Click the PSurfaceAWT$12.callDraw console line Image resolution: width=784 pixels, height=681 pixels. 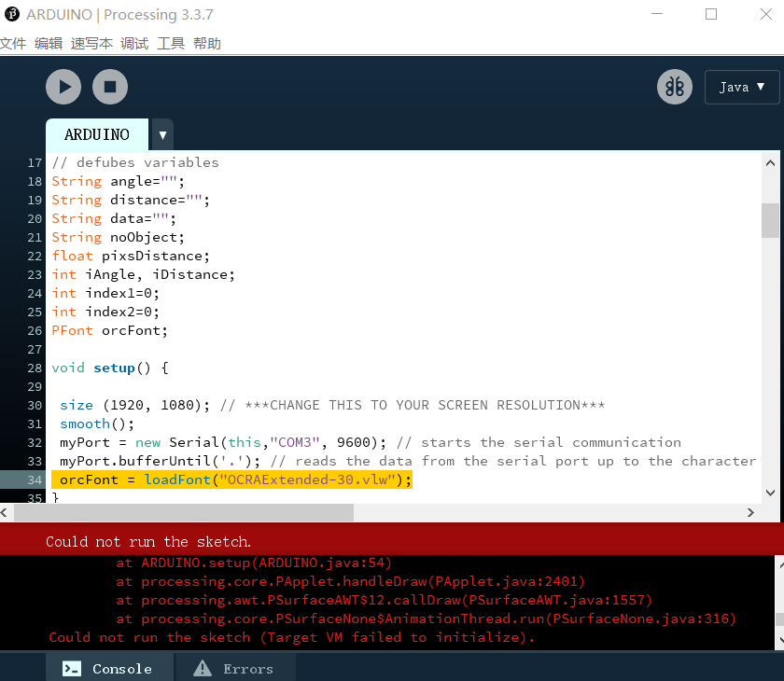tap(384, 600)
